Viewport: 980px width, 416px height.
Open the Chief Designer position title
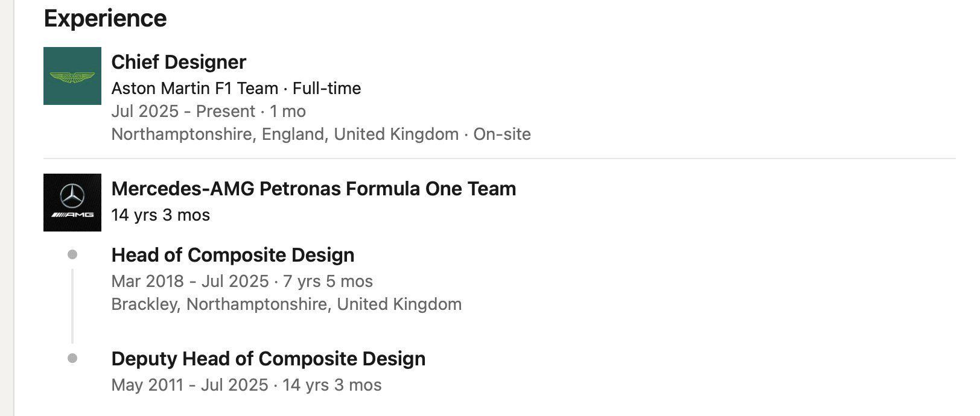click(179, 62)
